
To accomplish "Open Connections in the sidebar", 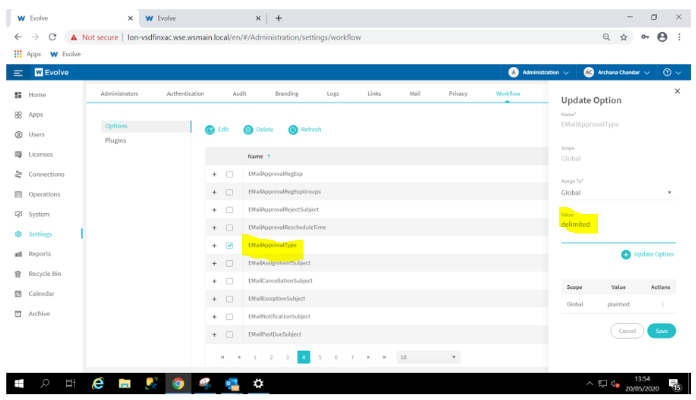I will [45, 174].
